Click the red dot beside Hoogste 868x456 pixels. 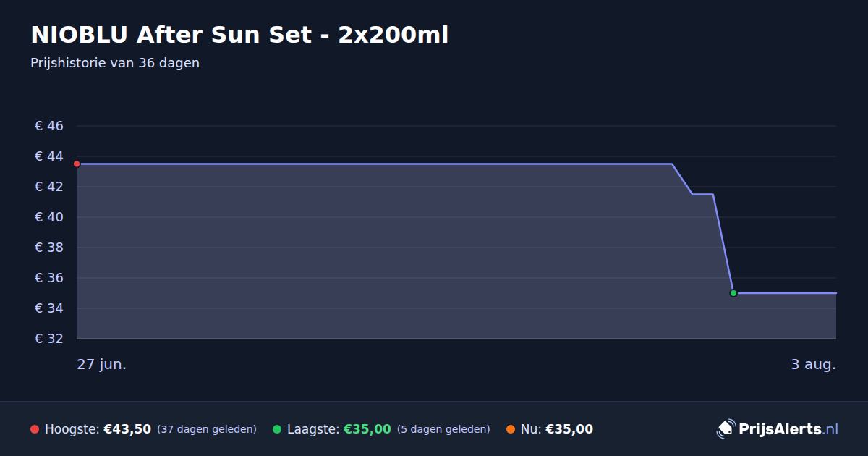[x=35, y=429]
